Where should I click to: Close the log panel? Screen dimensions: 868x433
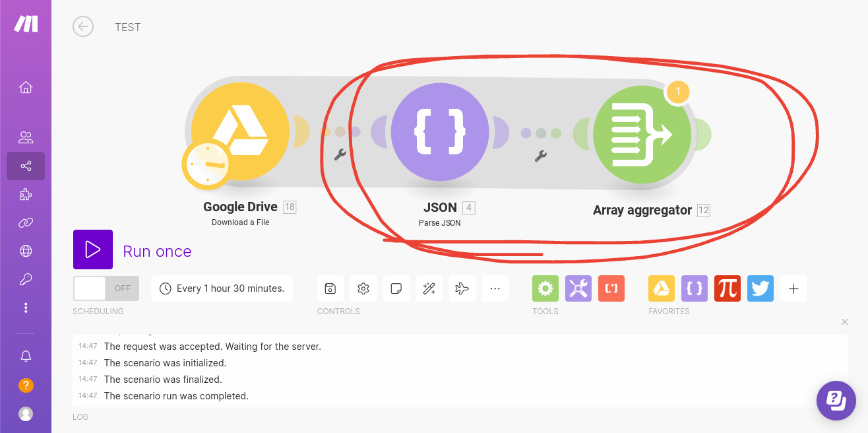pyautogui.click(x=844, y=322)
